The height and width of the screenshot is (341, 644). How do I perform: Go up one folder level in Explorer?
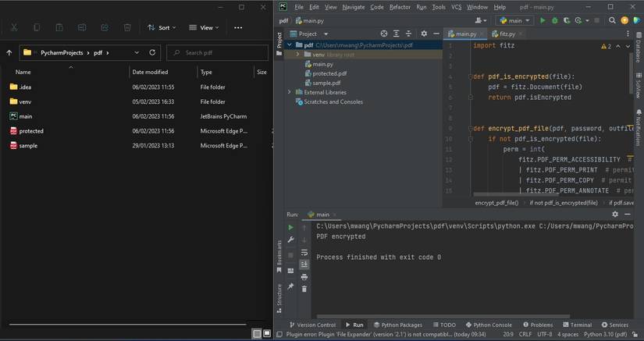tap(9, 52)
